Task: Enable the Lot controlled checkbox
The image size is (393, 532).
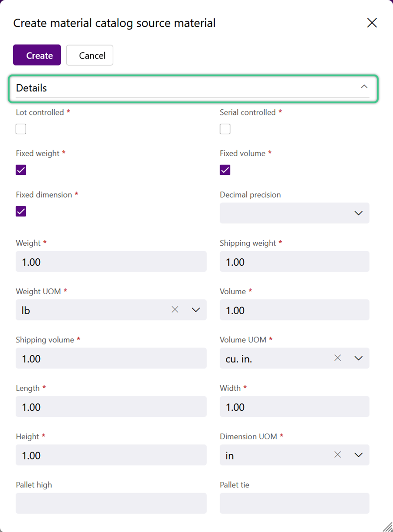Action: coord(21,129)
